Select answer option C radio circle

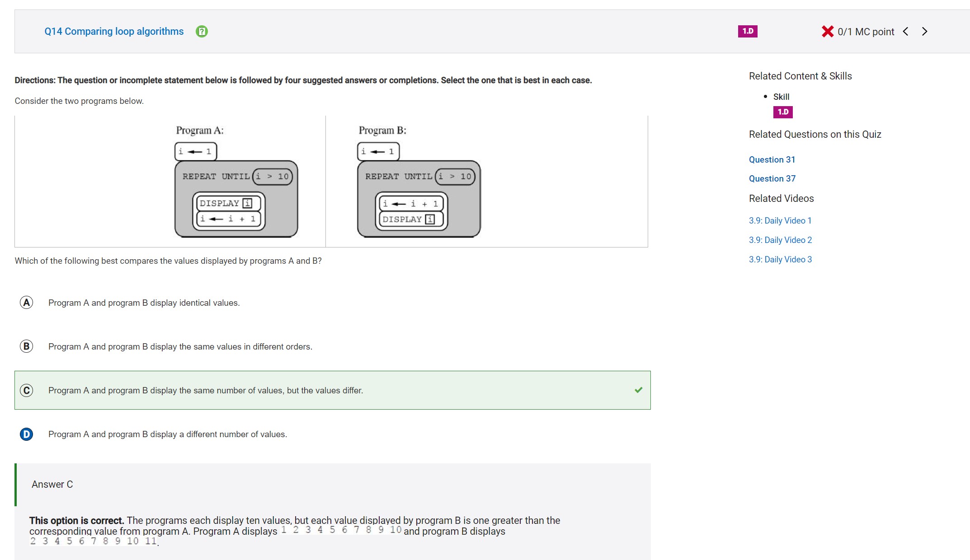coord(27,390)
